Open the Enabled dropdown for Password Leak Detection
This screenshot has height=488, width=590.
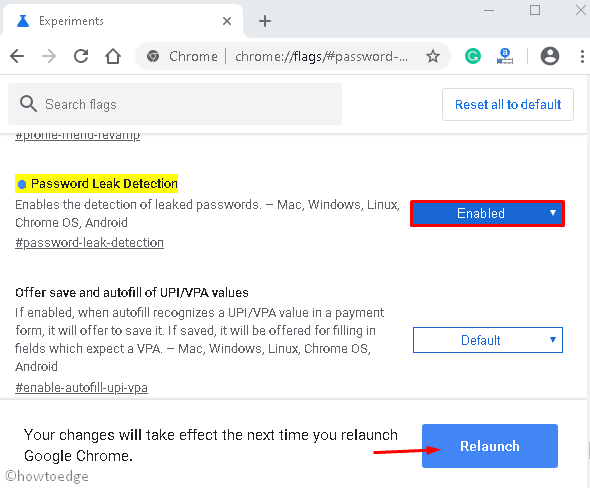(x=487, y=213)
